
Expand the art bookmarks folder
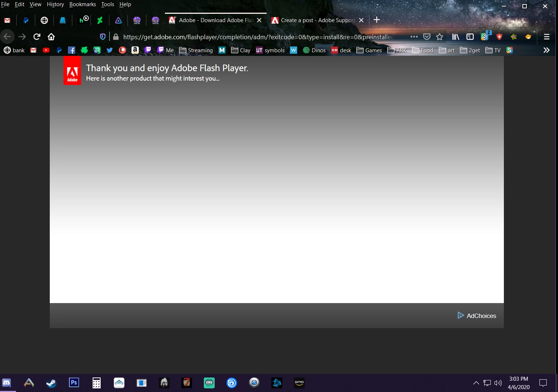point(447,50)
